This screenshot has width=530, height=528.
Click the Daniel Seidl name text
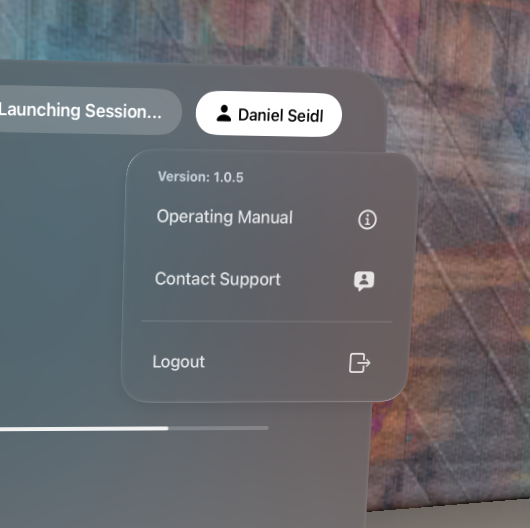281,115
